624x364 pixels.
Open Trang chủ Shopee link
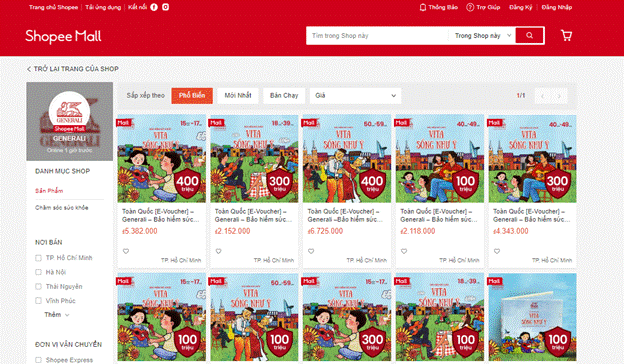53,7
